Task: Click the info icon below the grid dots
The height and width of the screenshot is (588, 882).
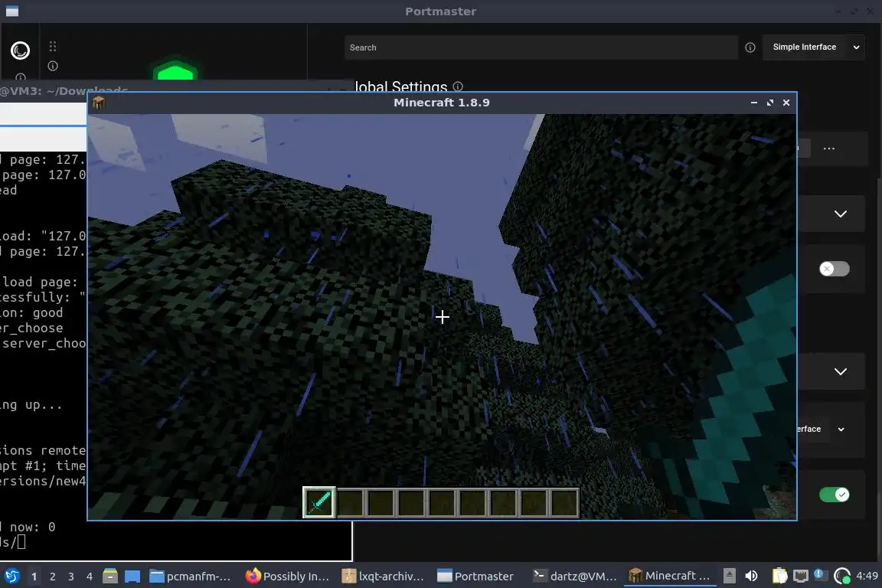Action: coord(53,66)
